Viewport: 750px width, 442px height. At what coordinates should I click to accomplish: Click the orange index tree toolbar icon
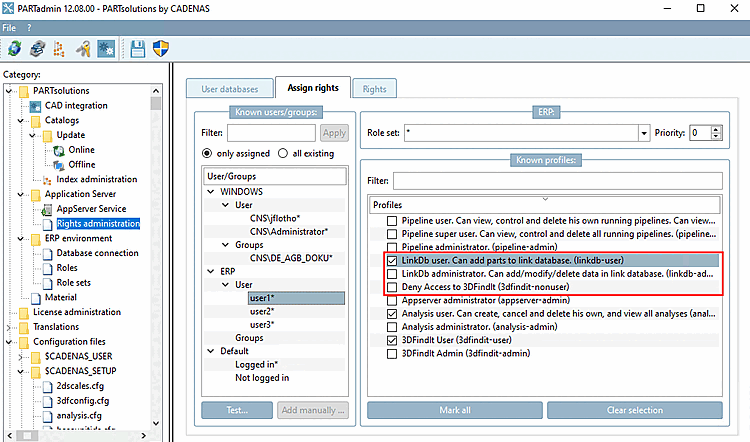click(59, 48)
